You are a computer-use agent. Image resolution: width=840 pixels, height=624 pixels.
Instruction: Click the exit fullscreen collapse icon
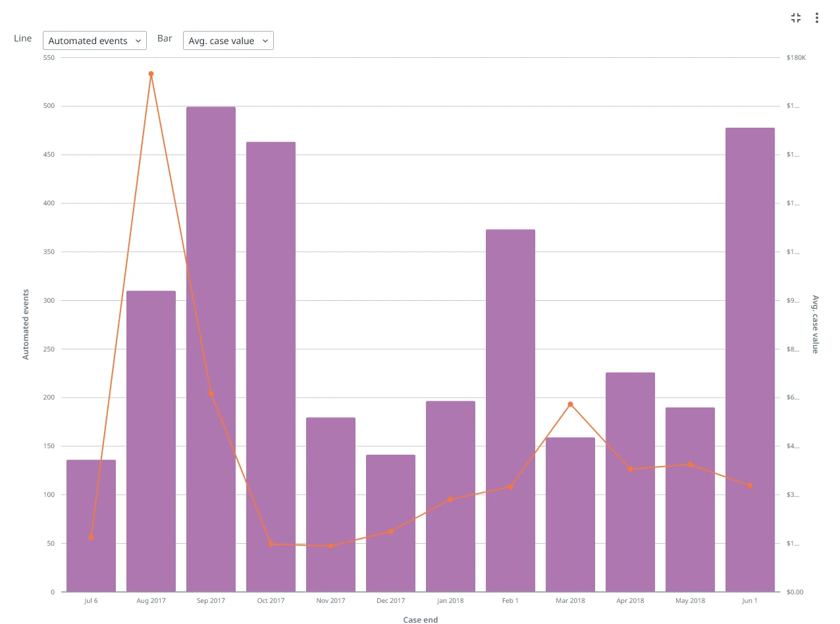pos(796,18)
